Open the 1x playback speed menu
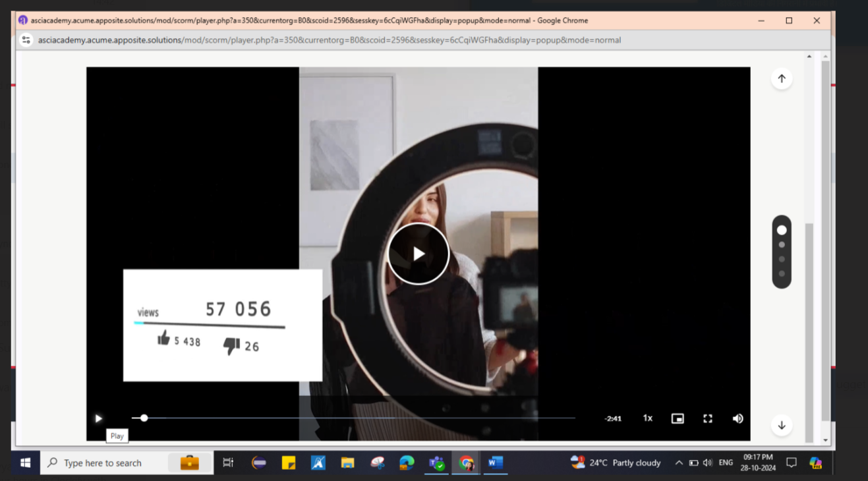868x481 pixels. click(x=648, y=418)
